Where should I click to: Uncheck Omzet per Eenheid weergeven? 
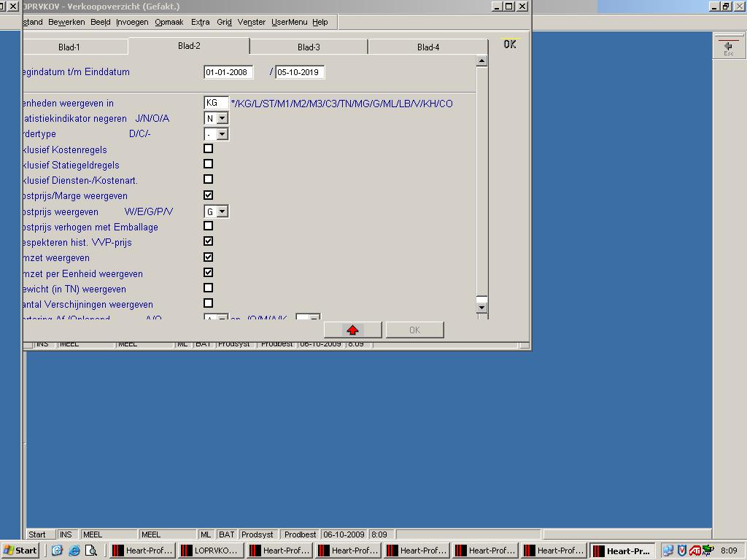208,273
